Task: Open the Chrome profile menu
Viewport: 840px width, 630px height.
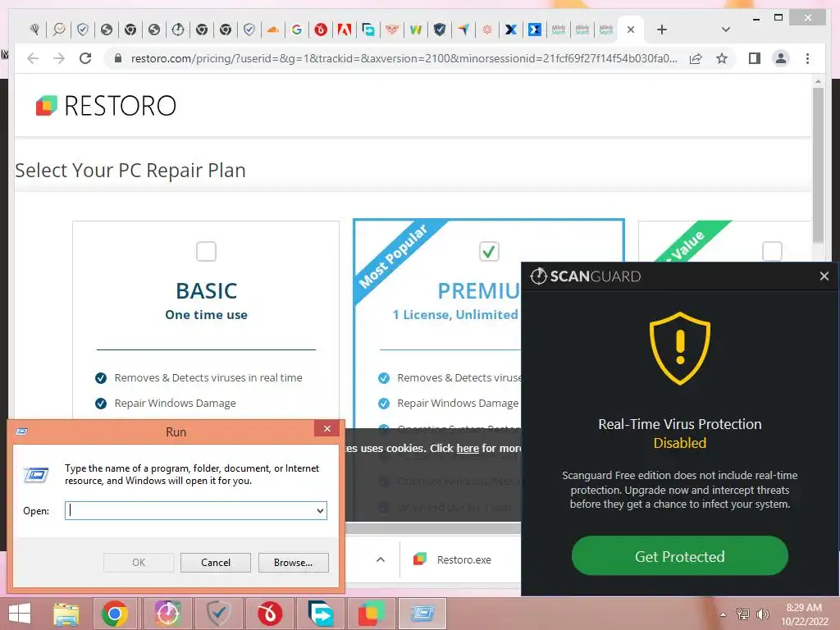Action: [x=781, y=58]
